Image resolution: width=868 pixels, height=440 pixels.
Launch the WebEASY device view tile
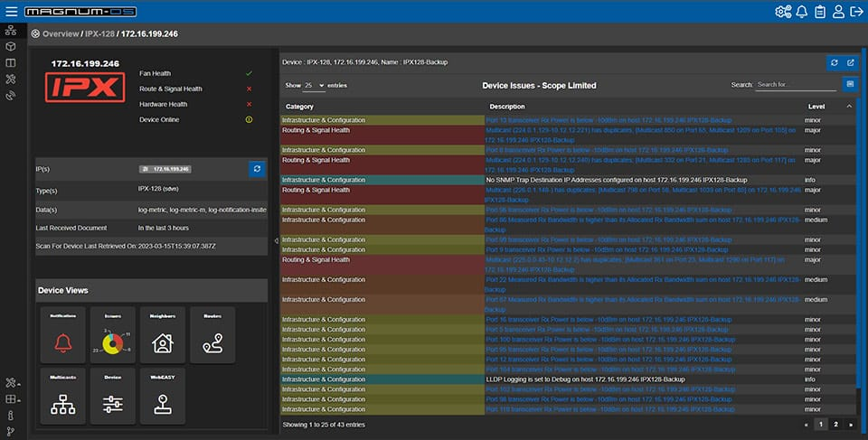coord(162,397)
